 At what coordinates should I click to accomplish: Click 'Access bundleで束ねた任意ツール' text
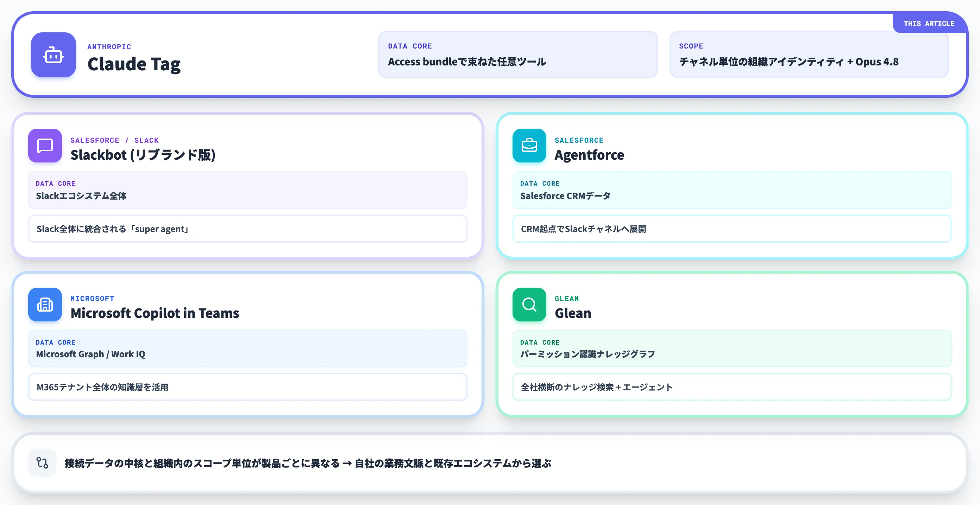tap(467, 62)
